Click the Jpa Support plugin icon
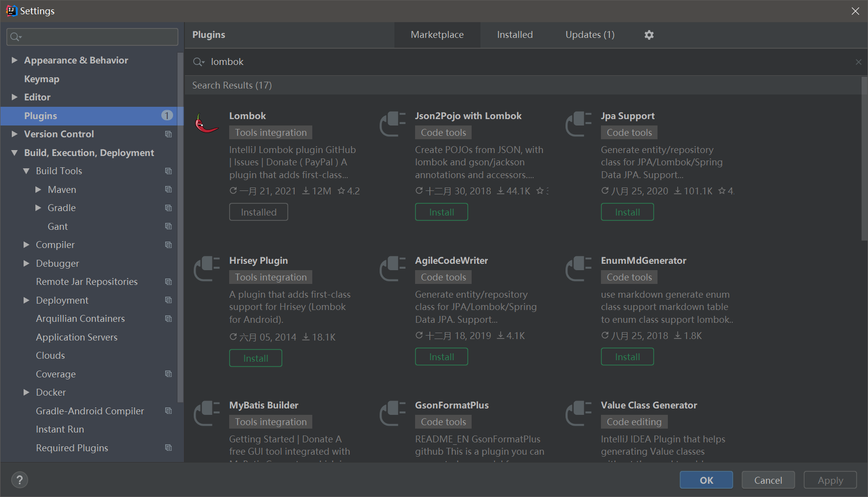The width and height of the screenshot is (868, 497). click(578, 124)
